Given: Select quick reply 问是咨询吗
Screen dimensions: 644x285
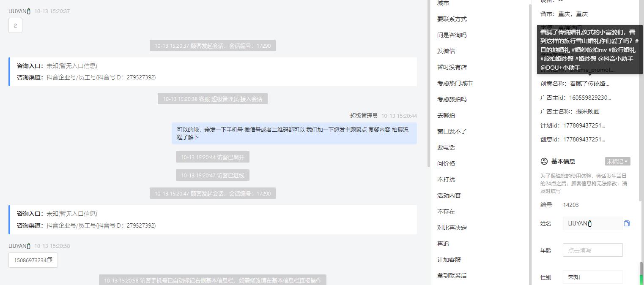Looking at the screenshot, I should tap(452, 35).
